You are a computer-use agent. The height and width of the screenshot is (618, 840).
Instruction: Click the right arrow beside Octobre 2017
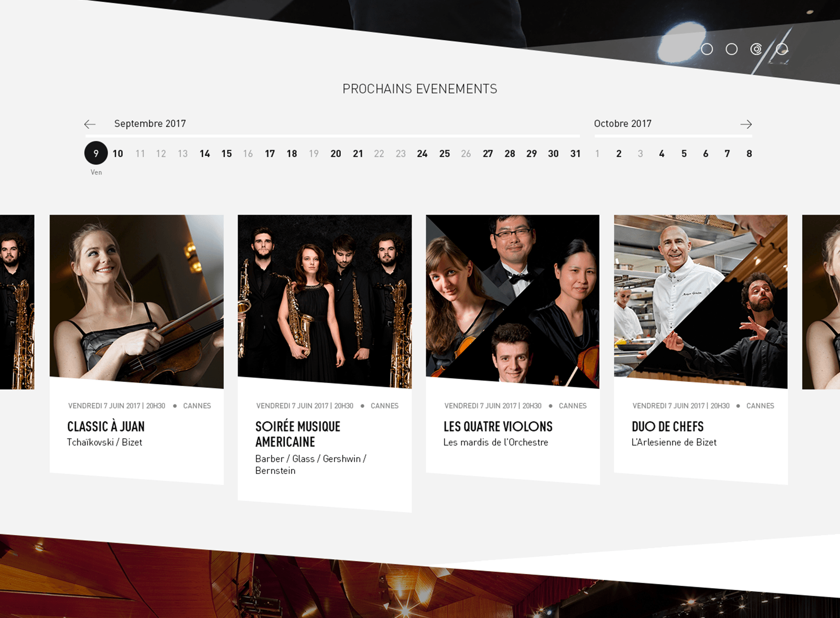coord(746,124)
